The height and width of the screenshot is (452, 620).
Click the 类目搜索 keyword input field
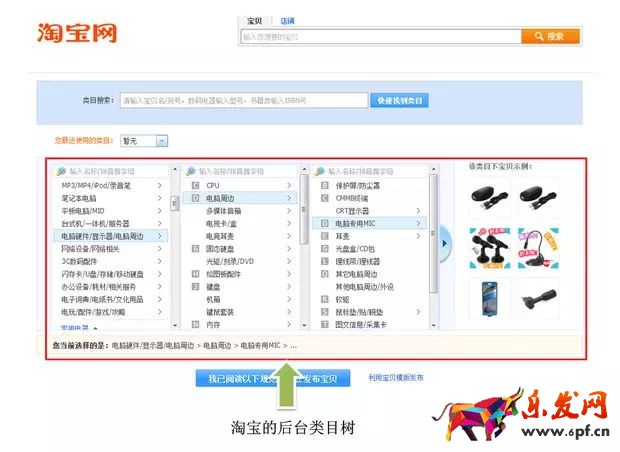pyautogui.click(x=243, y=100)
